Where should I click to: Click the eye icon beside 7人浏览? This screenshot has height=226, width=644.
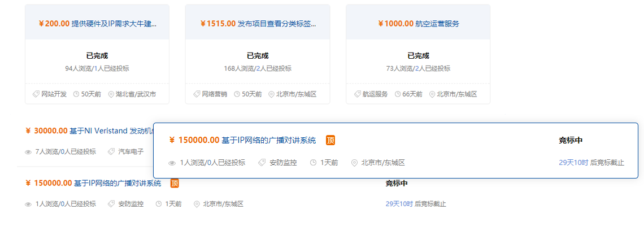28,152
